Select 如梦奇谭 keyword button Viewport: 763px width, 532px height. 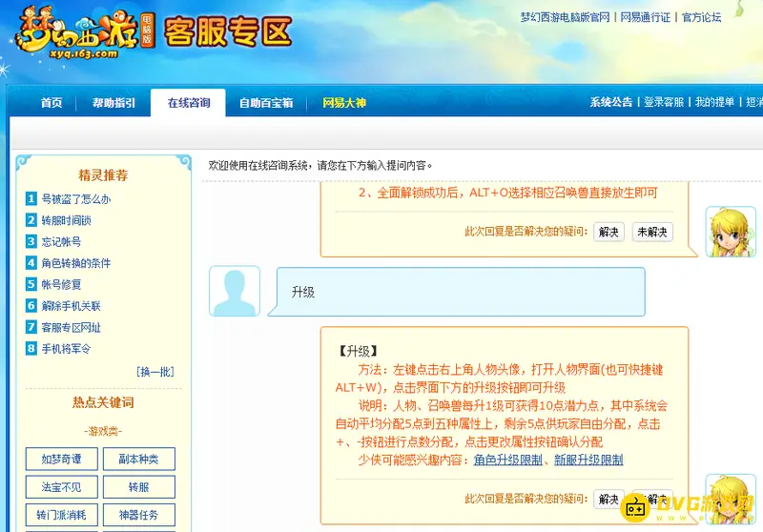[61, 459]
